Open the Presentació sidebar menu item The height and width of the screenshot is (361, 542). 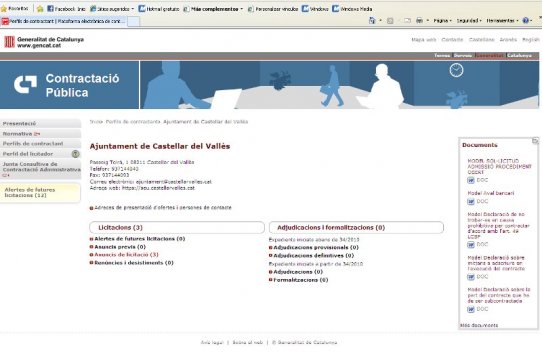(40, 123)
